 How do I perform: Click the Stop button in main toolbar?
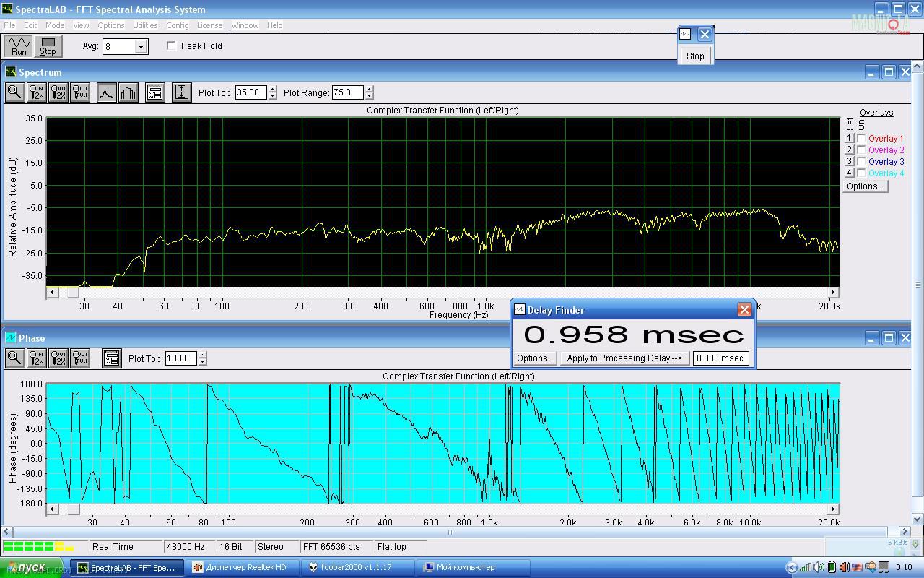48,46
